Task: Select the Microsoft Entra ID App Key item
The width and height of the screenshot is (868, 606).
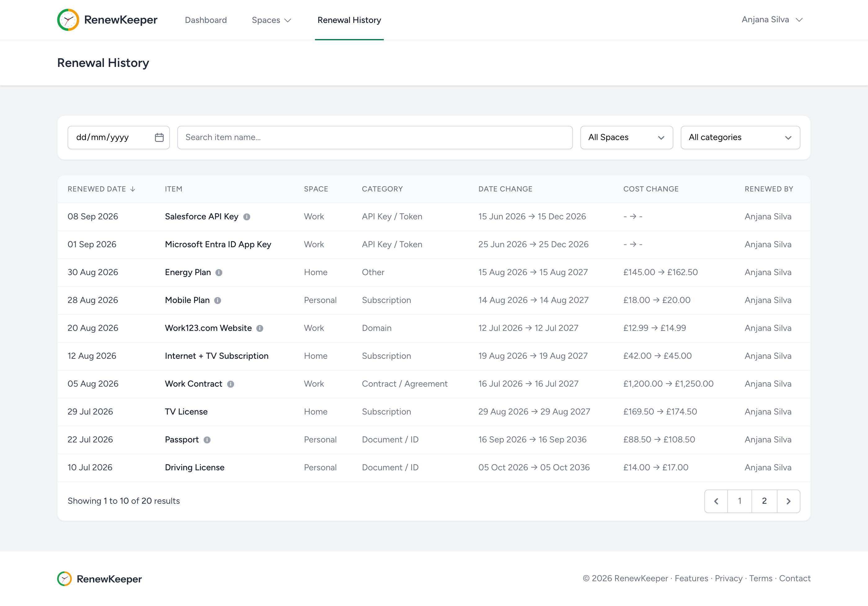Action: pyautogui.click(x=218, y=245)
